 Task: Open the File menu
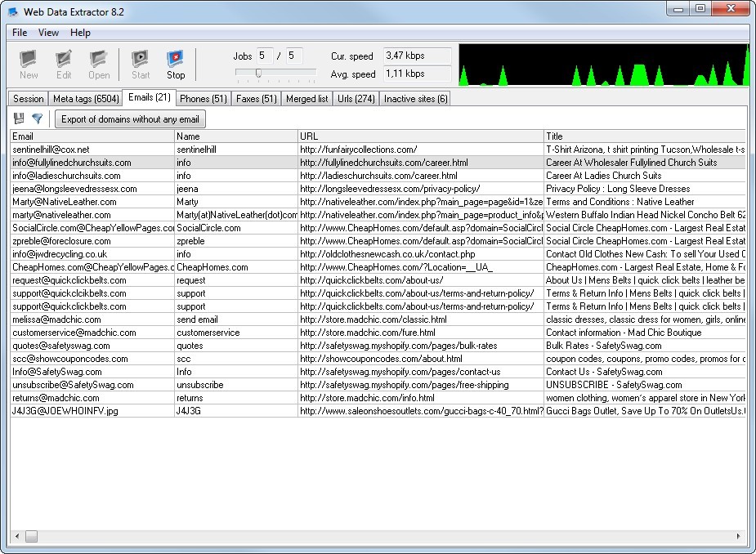(19, 33)
